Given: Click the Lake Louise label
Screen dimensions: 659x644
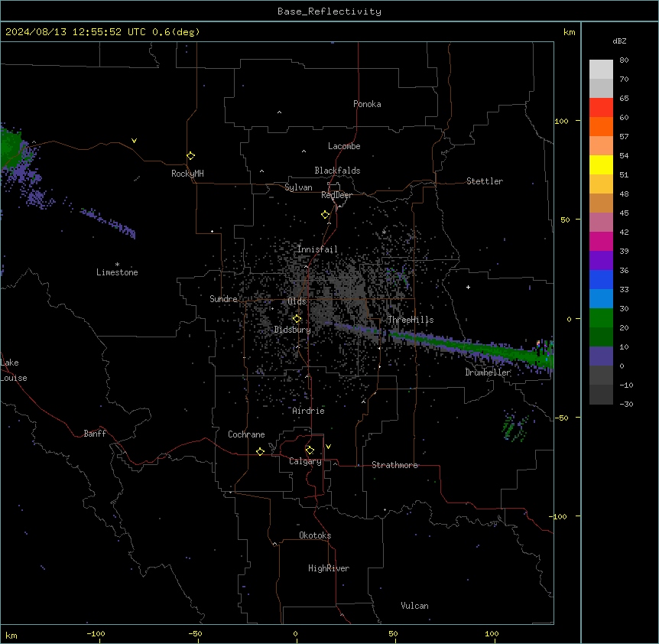Looking at the screenshot, I should [x=14, y=370].
